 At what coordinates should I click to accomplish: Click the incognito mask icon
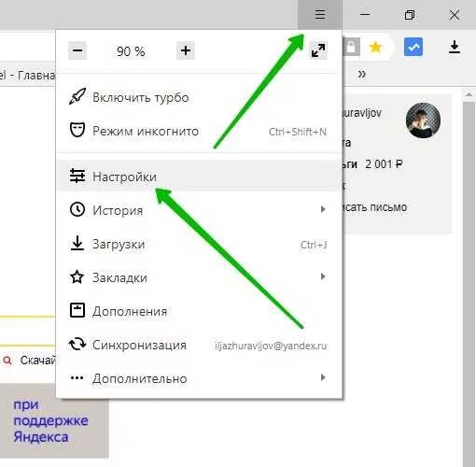[x=77, y=130]
